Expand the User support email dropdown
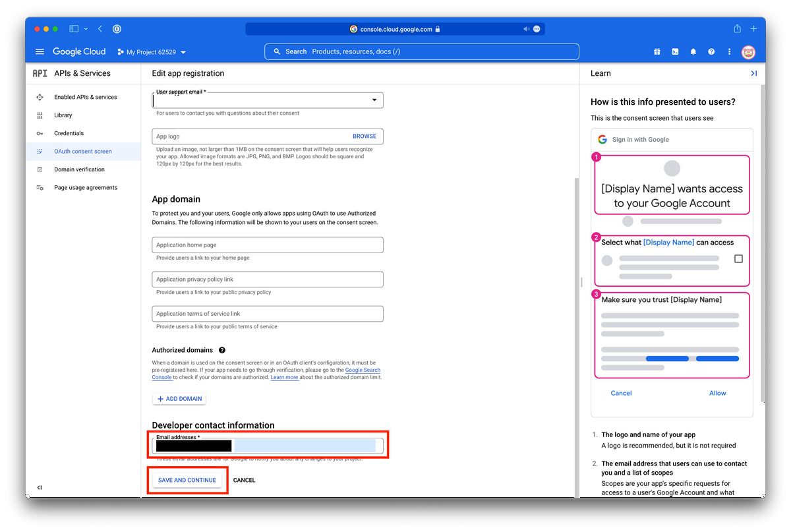Image resolution: width=791 pixels, height=532 pixels. point(268,100)
